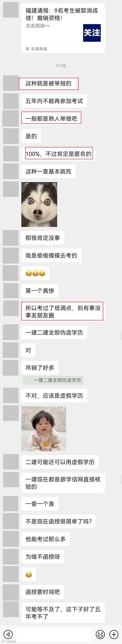Screen dimensions: 122x644
Task: Open the emoji sticker picker
Action: click(100, 634)
